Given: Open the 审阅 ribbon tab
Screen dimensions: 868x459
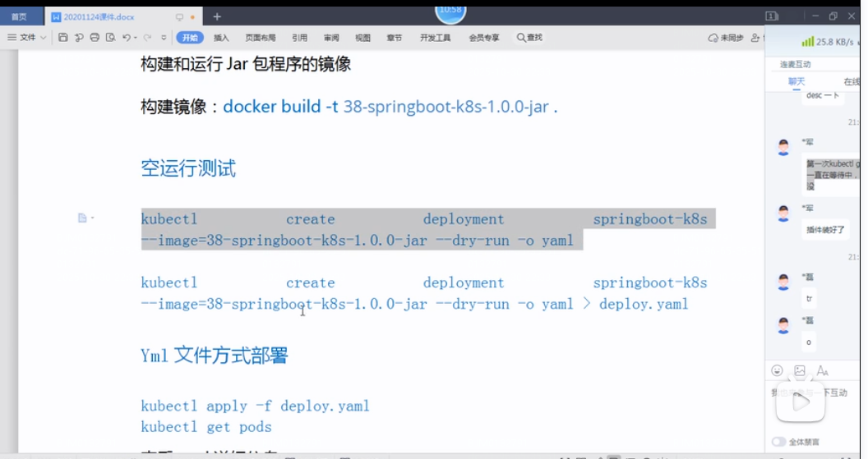Looking at the screenshot, I should (x=331, y=38).
